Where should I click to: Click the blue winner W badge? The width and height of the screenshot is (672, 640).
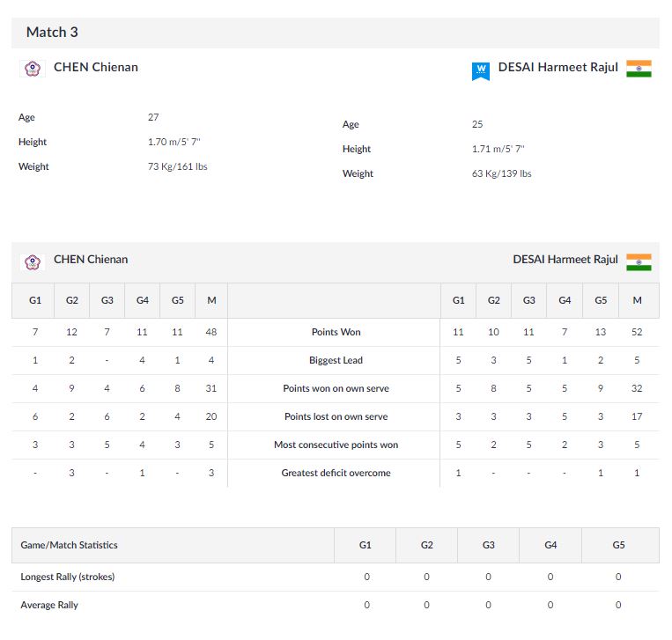coord(480,70)
